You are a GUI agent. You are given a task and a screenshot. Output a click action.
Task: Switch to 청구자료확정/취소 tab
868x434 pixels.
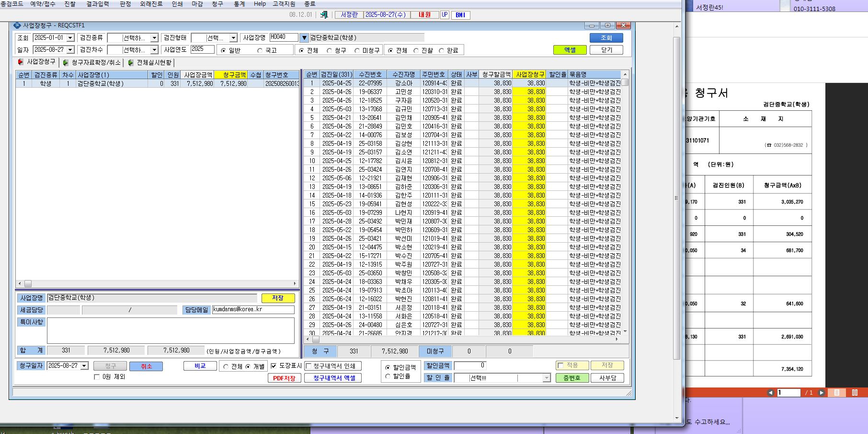pos(91,62)
